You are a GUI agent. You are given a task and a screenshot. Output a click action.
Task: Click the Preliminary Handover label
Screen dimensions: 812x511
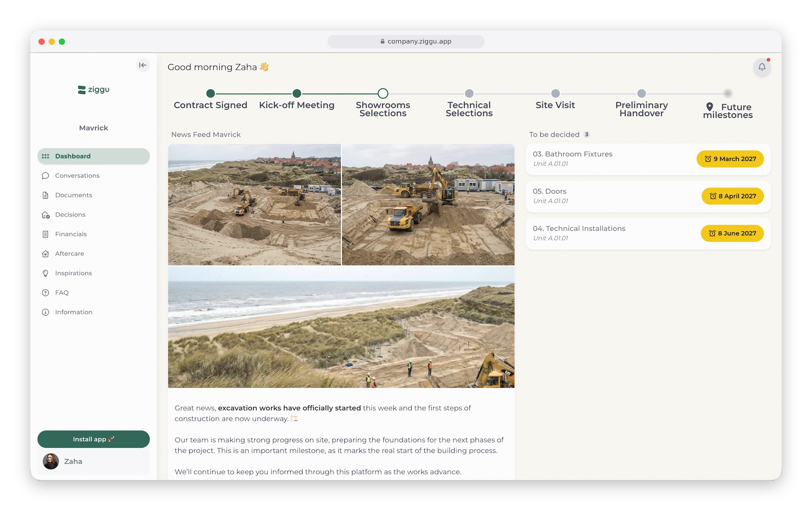click(x=641, y=109)
